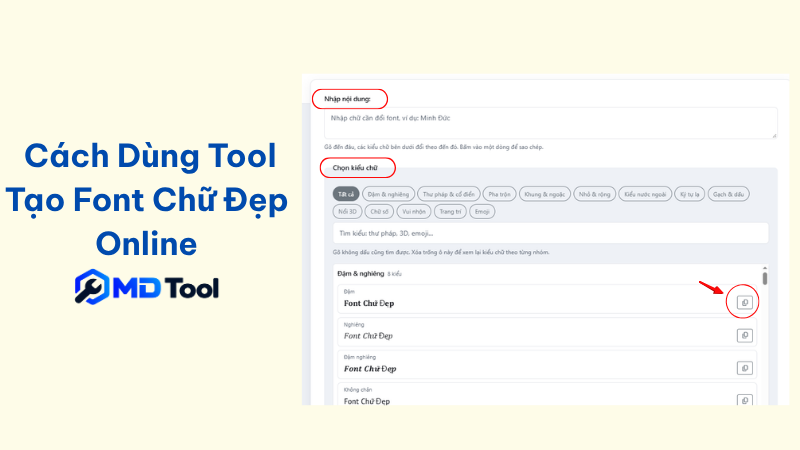Copy the Đậm style Font Chữ Đẹp text
Image resolution: width=800 pixels, height=450 pixels.
coord(744,303)
